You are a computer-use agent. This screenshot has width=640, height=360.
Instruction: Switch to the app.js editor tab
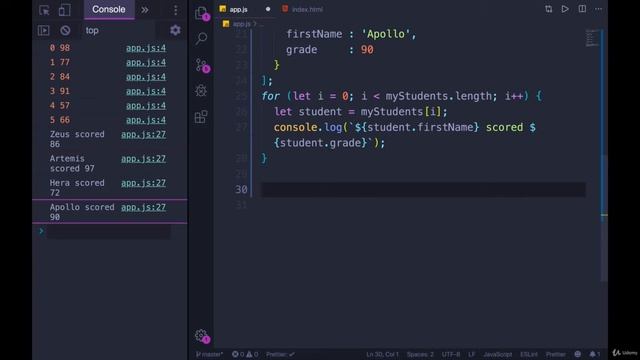pos(238,9)
